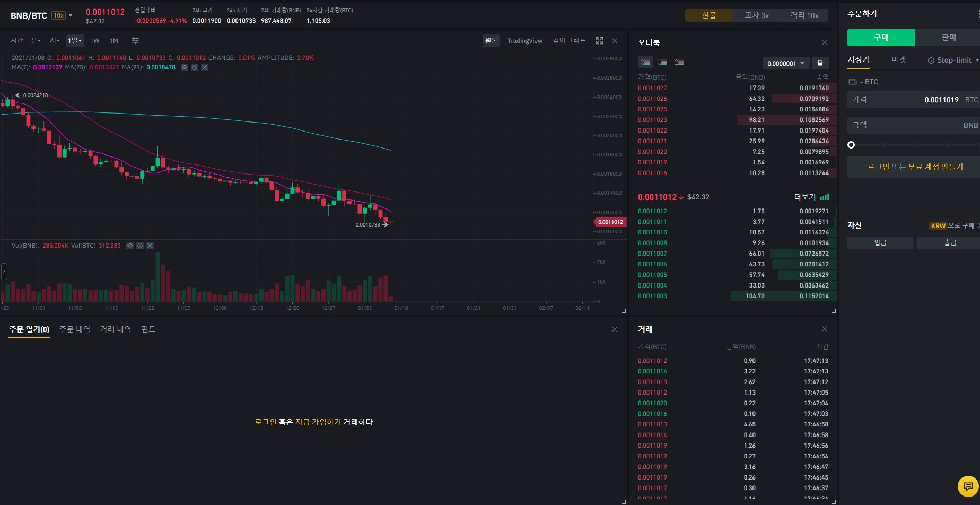
Task: Open the 주문 내역 order history tab
Action: 75,329
